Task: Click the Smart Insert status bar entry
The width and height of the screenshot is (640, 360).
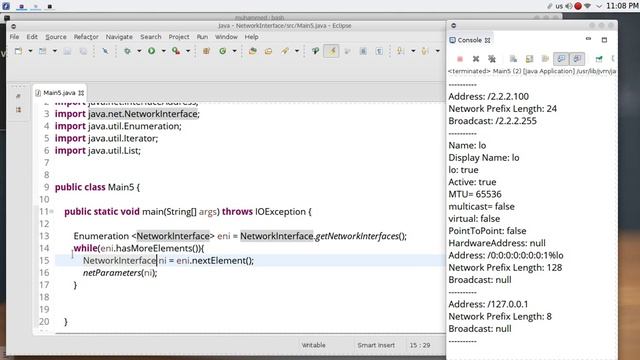Action: tap(376, 345)
